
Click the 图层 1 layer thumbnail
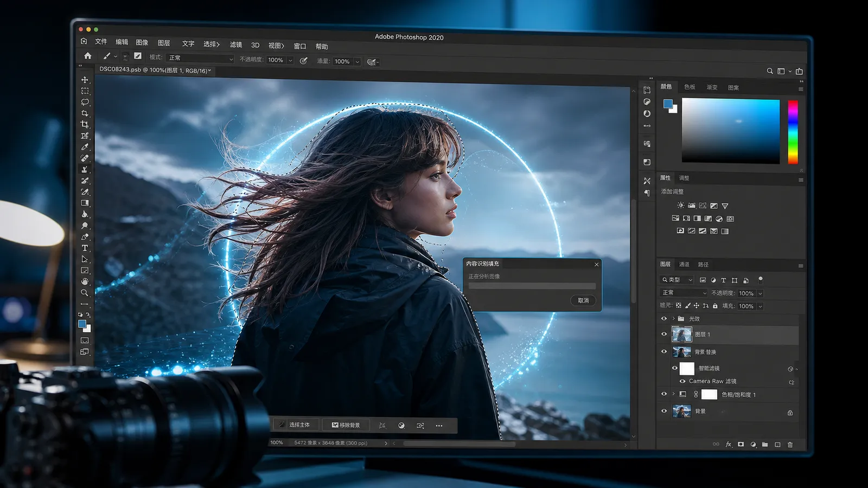pyautogui.click(x=682, y=334)
